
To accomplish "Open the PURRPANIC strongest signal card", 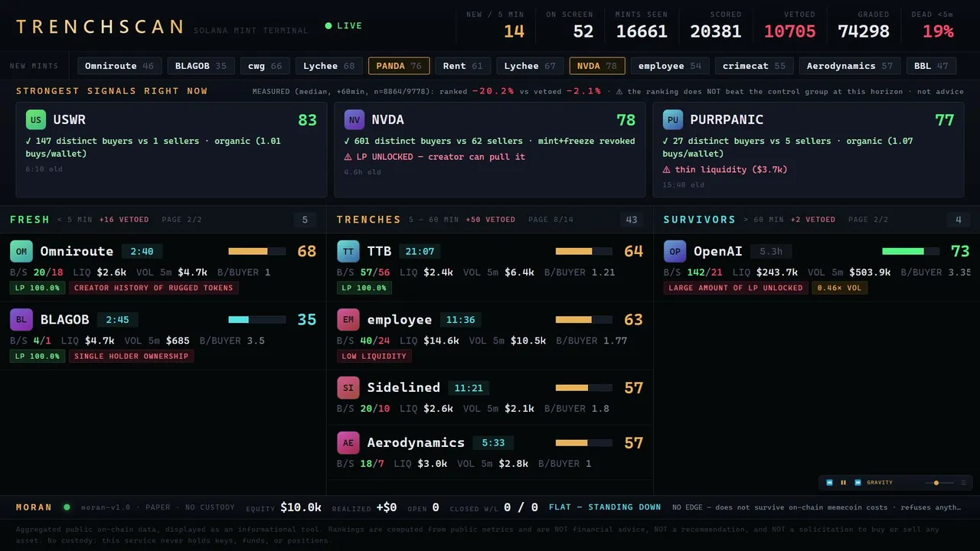I will pos(808,150).
